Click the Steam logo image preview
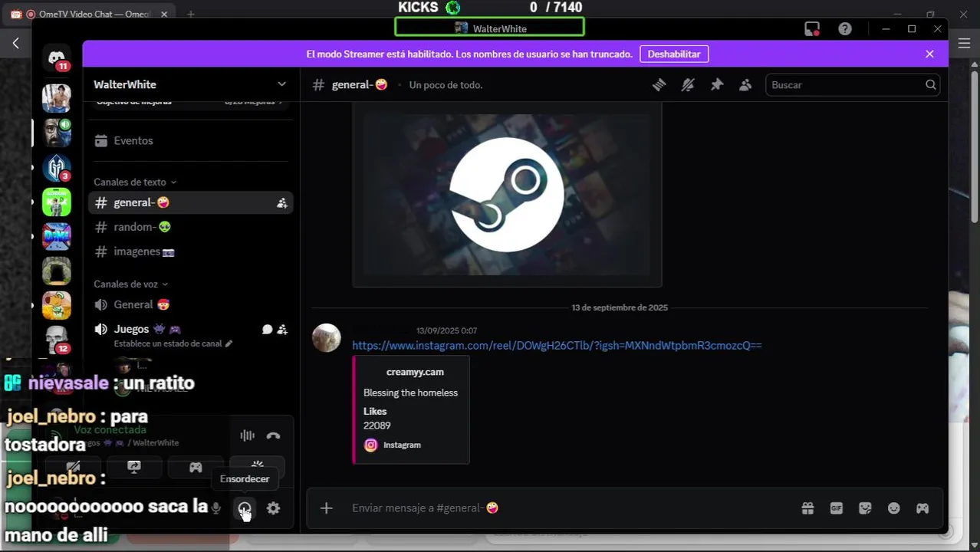The image size is (980, 552). pyautogui.click(x=507, y=195)
